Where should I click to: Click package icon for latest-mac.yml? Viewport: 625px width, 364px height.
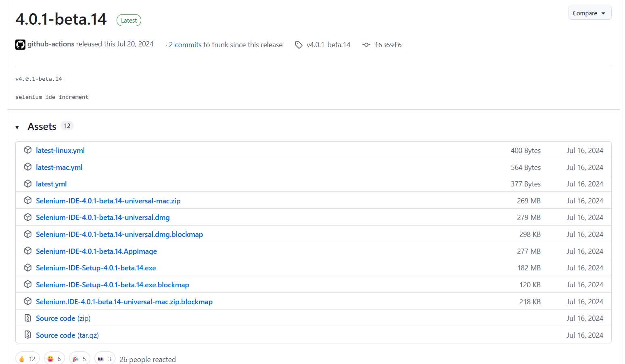[x=28, y=167]
